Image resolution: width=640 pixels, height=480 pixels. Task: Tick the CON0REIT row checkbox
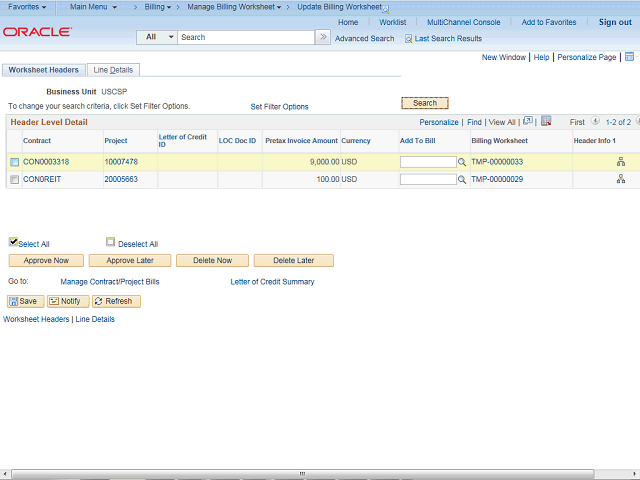point(14,180)
